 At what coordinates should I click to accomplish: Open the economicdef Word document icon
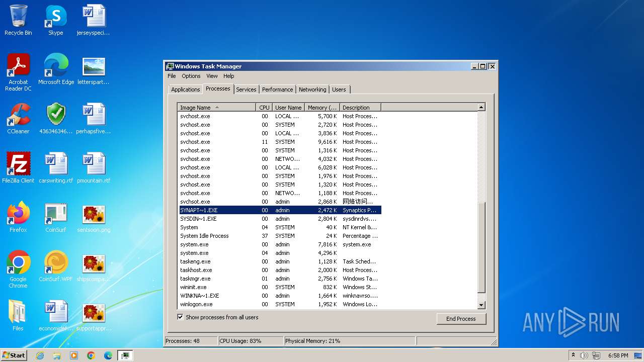[56, 316]
